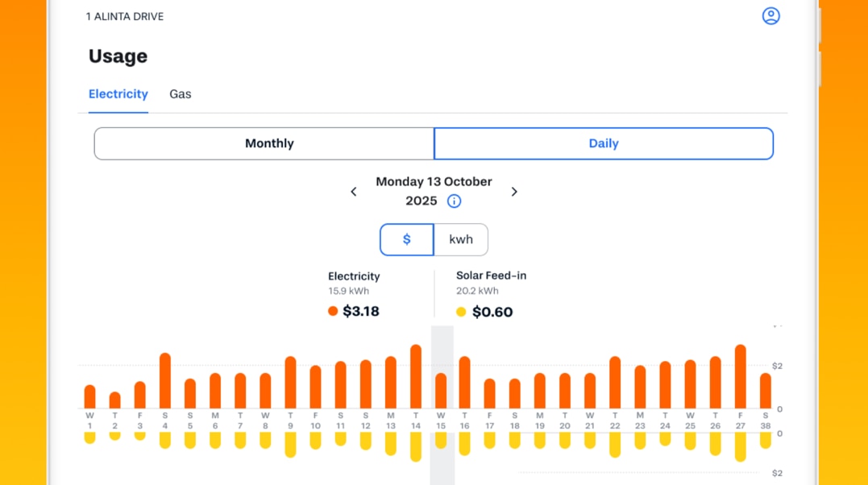Select the $ symbol in unit switcher
Screen dimensions: 868x485
pyautogui.click(x=406, y=239)
